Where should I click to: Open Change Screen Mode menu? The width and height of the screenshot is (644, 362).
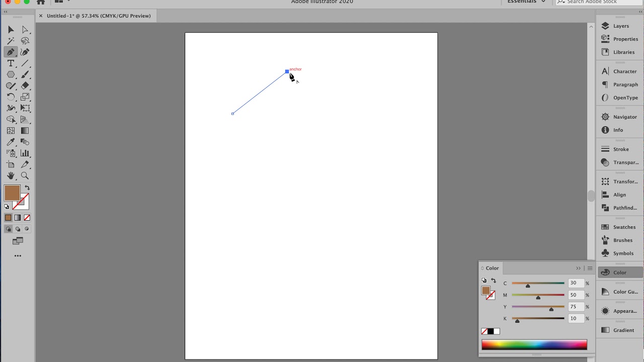coord(18,241)
